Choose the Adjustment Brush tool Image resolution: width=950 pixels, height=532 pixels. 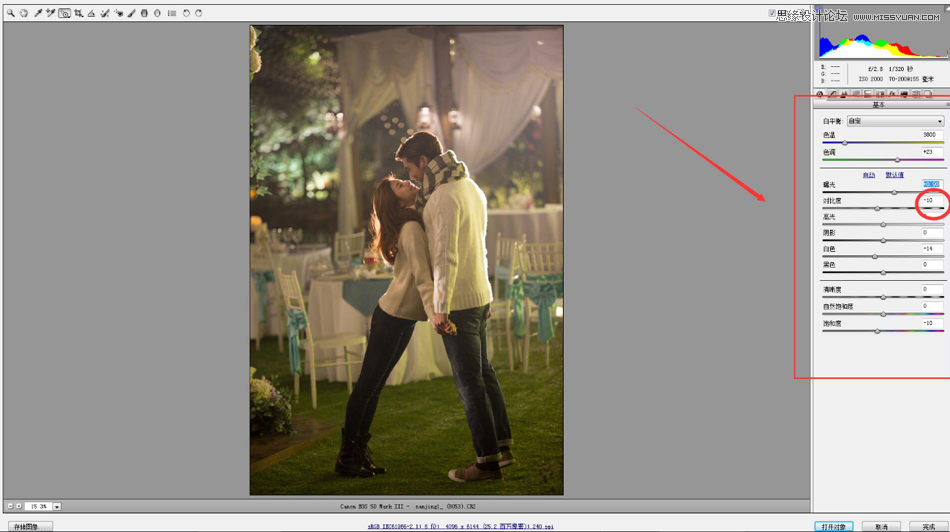(131, 14)
